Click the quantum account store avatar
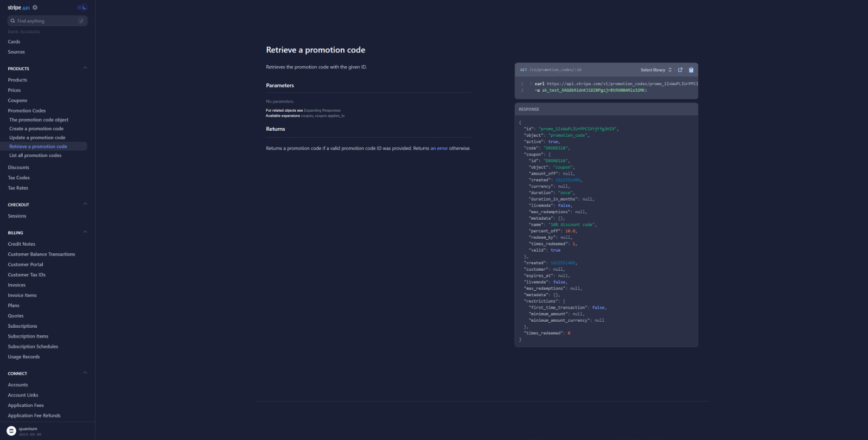The image size is (868, 440). coord(11,431)
